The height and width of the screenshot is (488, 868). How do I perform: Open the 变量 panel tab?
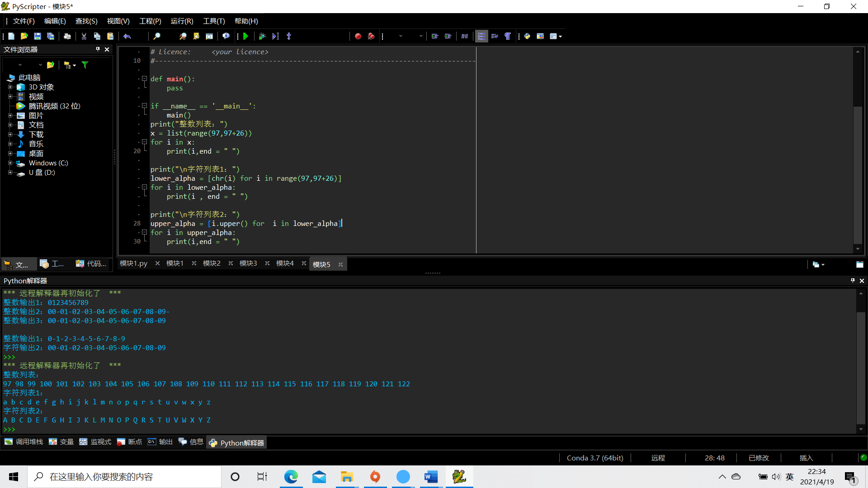pos(61,442)
